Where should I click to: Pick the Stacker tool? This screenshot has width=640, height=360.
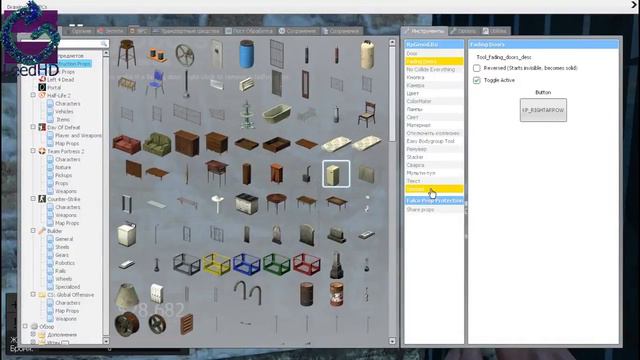coord(434,157)
